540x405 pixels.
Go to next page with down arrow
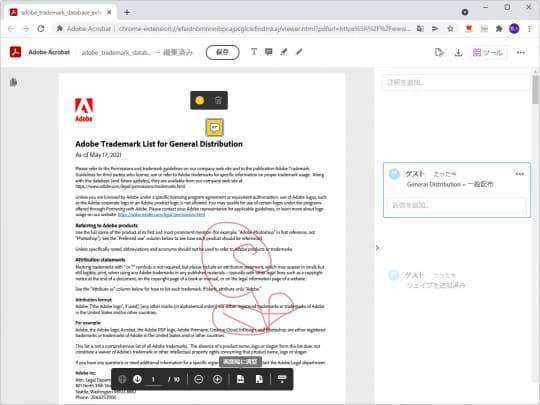(137, 379)
